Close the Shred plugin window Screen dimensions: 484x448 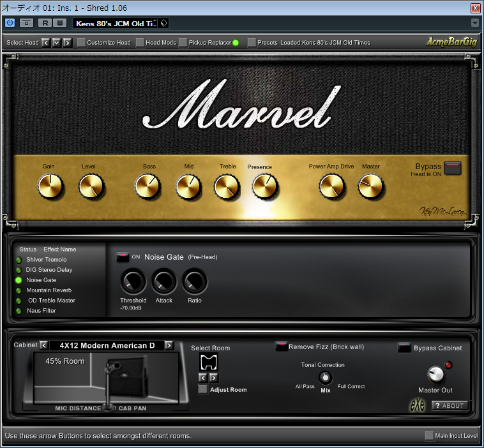pyautogui.click(x=475, y=8)
